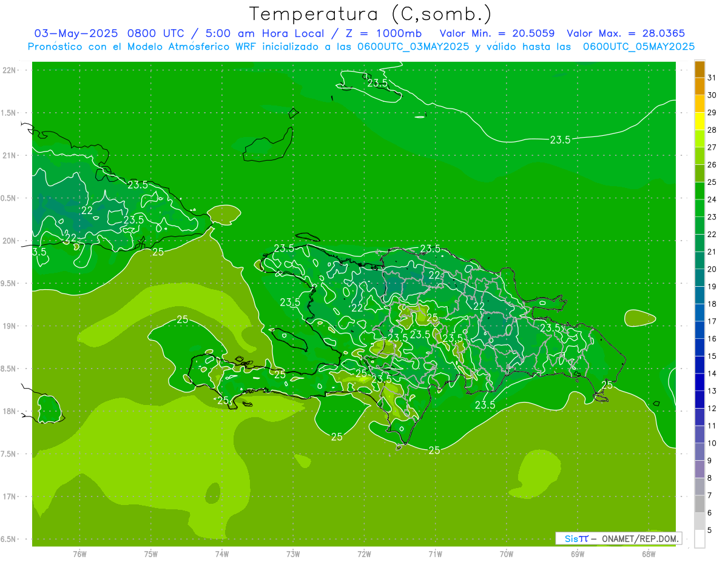Click the "ONAMET/REP.DOM." credit label

point(639,538)
